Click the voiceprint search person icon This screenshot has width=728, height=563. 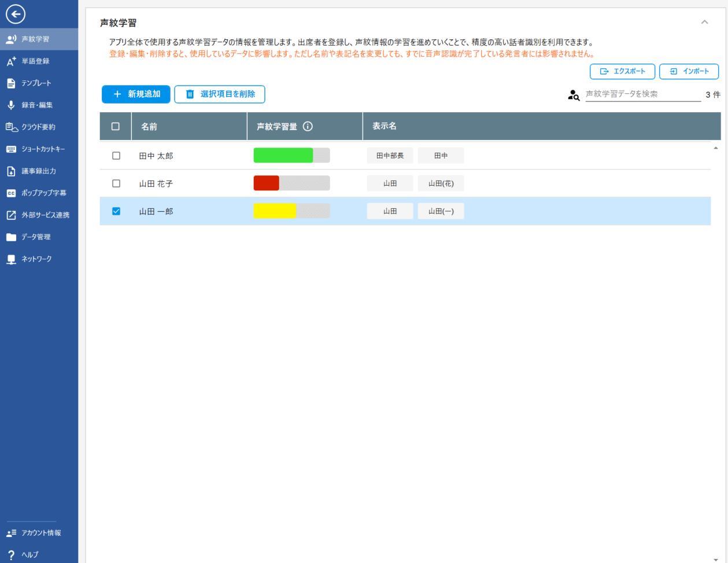(573, 95)
